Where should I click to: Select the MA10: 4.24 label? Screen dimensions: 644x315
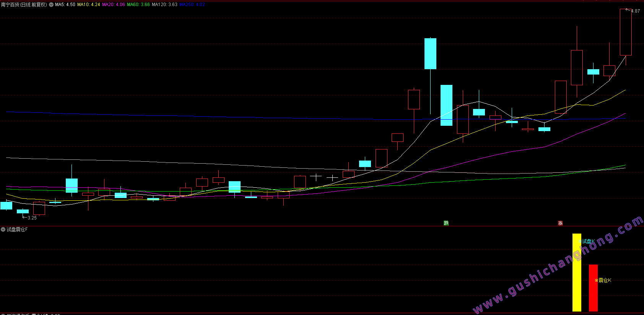[x=89, y=5]
